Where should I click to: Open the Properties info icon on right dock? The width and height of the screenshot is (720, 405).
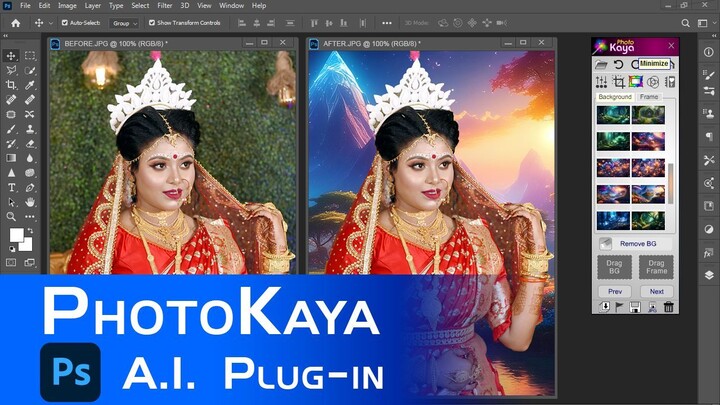(709, 52)
